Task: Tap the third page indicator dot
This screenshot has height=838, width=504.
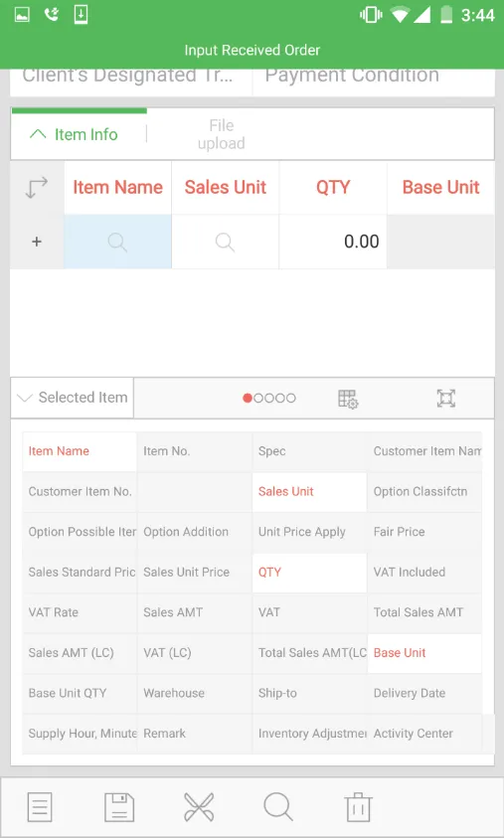Action: pos(269,399)
